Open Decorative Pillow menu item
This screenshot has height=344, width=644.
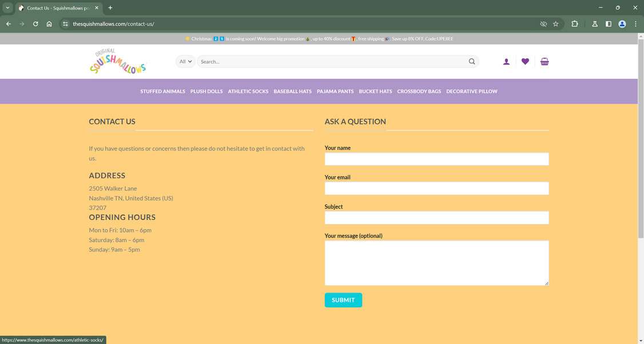click(472, 91)
